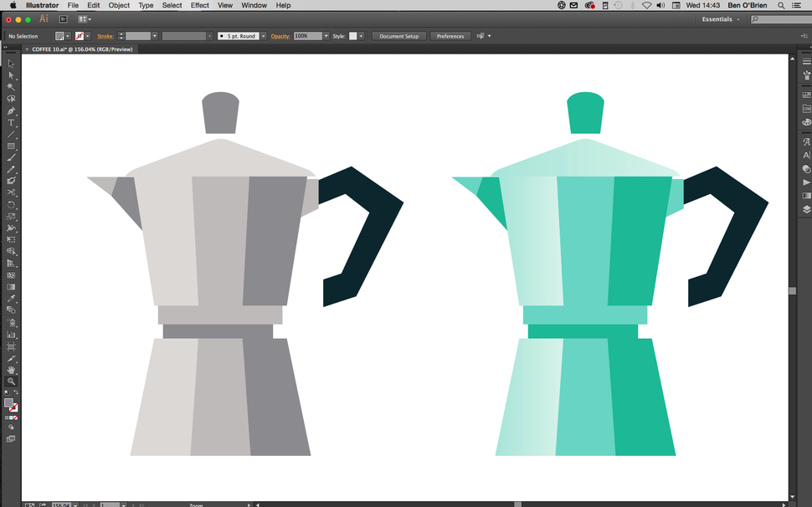
Task: Open Preferences from the control bar
Action: tap(450, 36)
